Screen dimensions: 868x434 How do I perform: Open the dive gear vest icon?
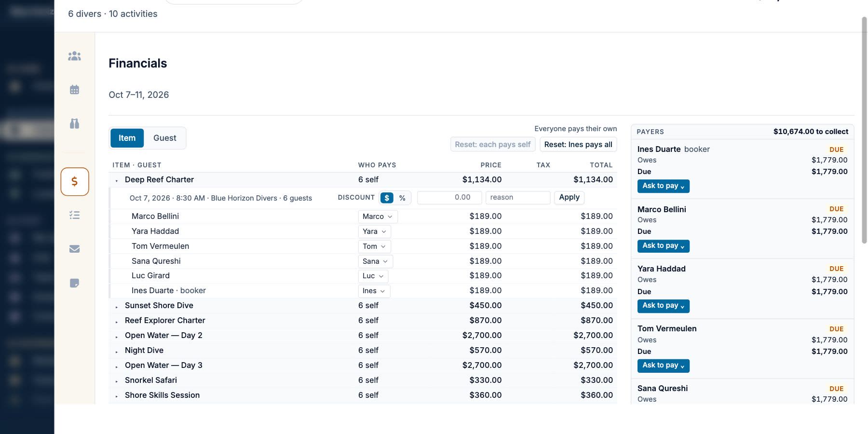click(74, 123)
